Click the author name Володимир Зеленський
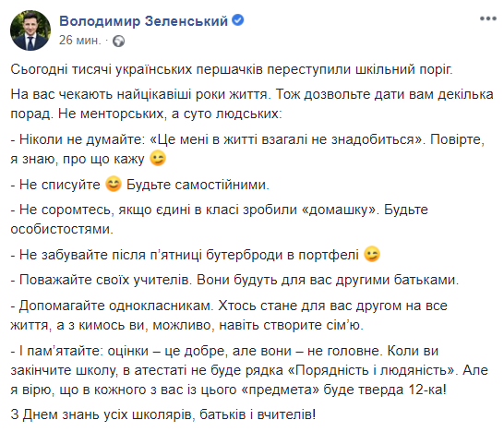Viewport: 504px width, 432px height. (143, 21)
